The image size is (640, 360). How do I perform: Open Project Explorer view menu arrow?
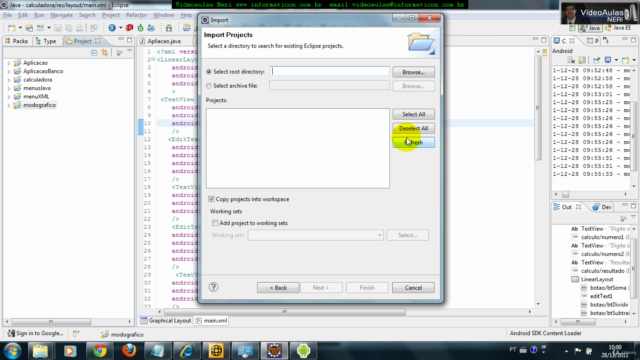[129, 52]
